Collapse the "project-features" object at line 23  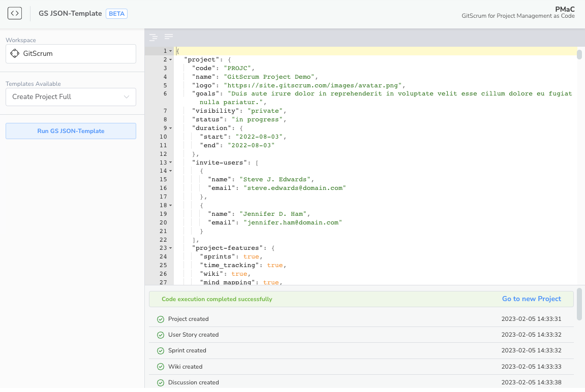click(171, 247)
